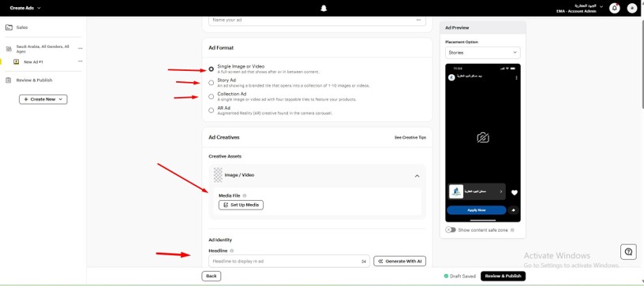Click the Ad Preview panel header
The height and width of the screenshot is (286, 644).
482,28
